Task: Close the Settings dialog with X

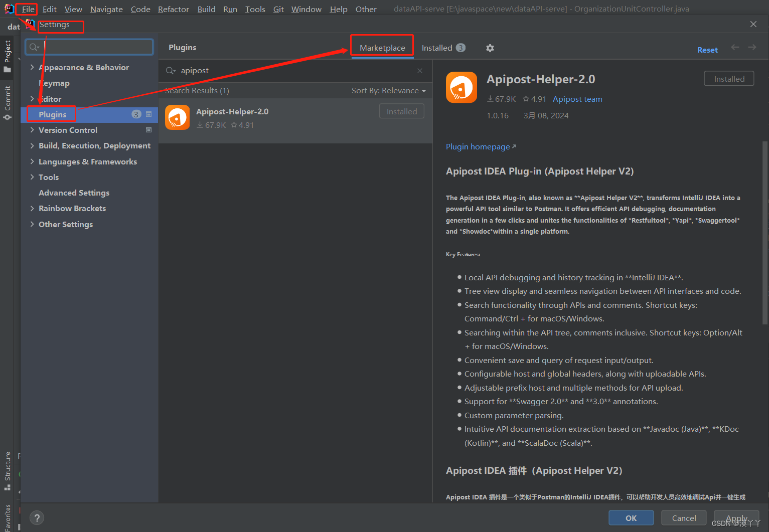Action: tap(753, 24)
